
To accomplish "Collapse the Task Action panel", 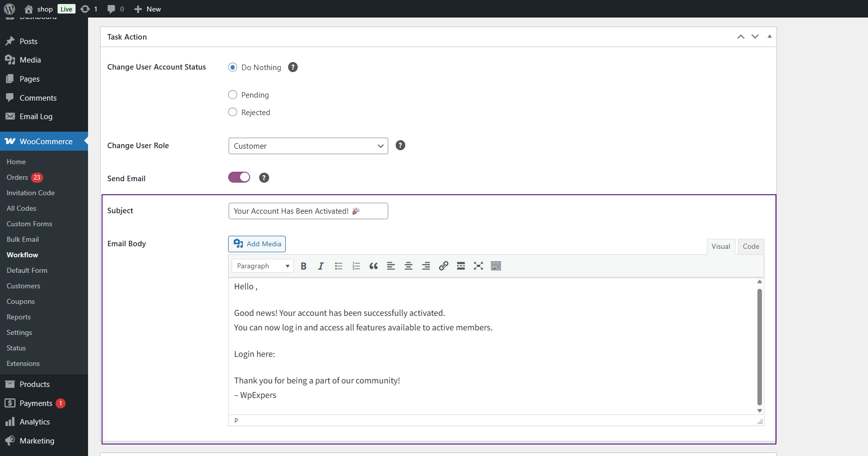I will [x=769, y=37].
